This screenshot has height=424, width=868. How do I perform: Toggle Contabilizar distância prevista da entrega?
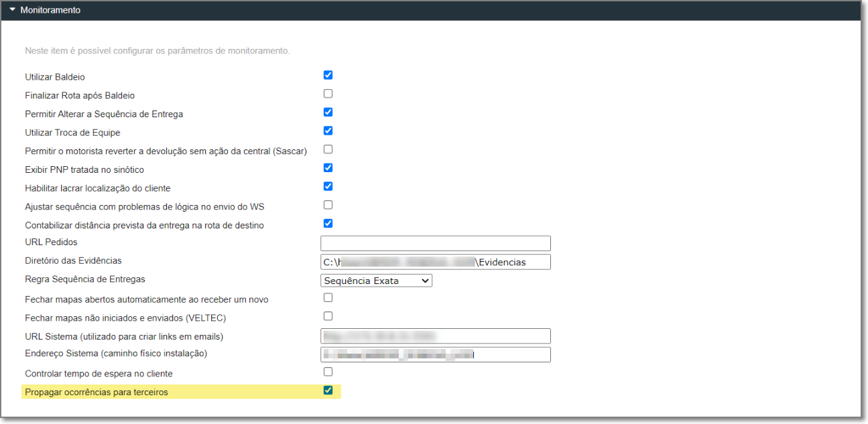click(x=328, y=223)
